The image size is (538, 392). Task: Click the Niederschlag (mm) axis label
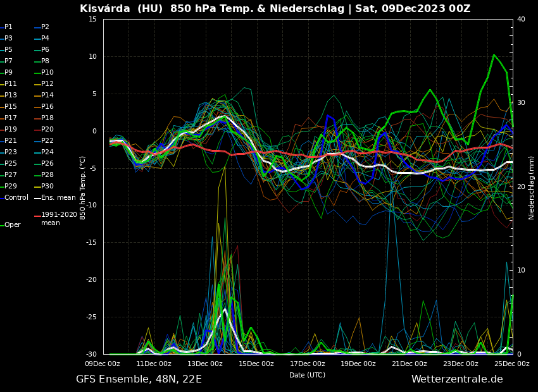point(532,188)
